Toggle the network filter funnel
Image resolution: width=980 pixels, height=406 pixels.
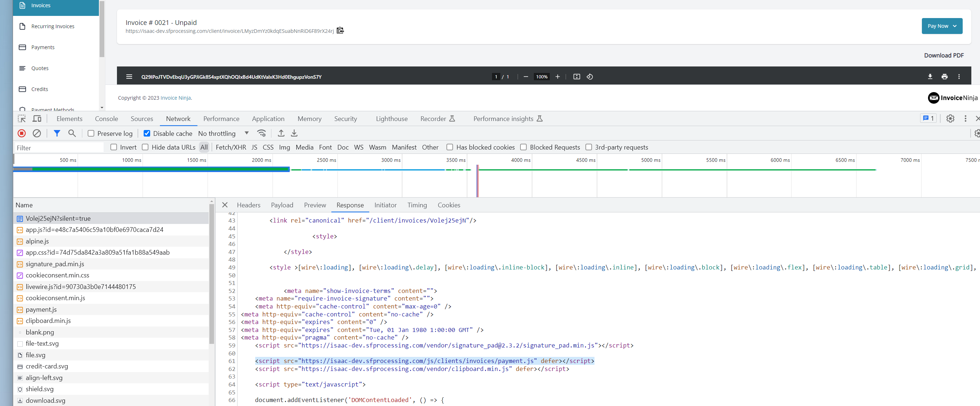click(x=57, y=133)
